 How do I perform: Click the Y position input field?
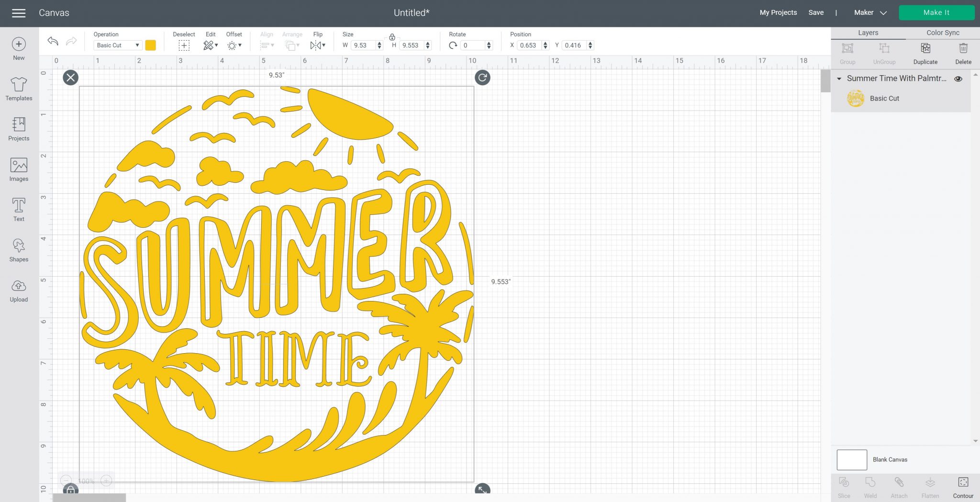pyautogui.click(x=575, y=45)
